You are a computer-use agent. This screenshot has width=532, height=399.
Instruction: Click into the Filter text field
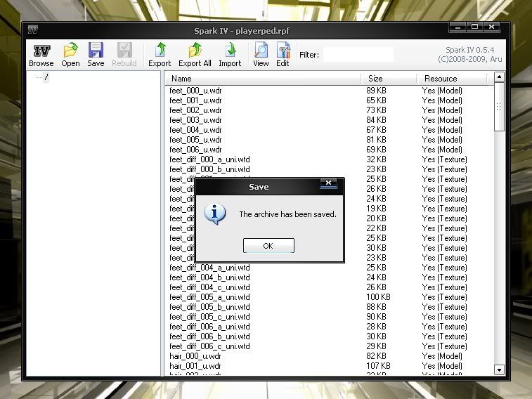point(358,55)
